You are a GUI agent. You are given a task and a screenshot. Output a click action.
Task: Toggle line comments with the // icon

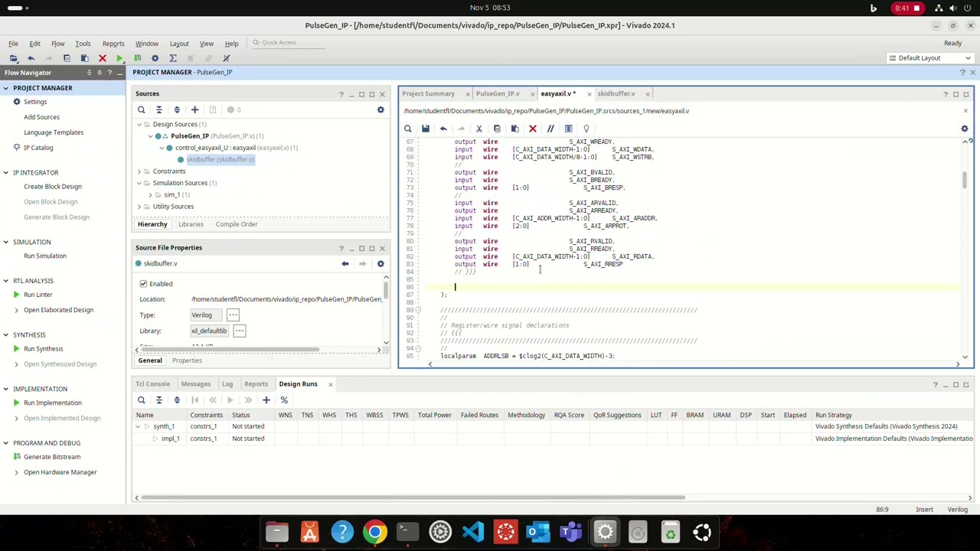point(550,129)
